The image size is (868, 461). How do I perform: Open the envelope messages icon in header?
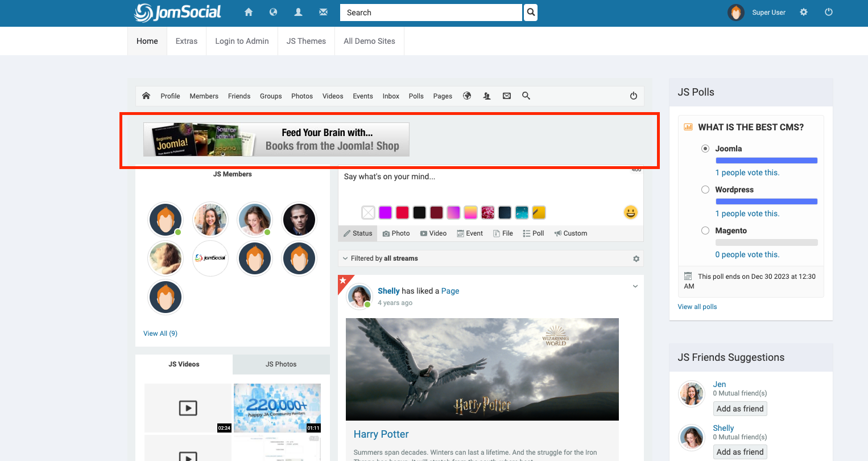323,12
